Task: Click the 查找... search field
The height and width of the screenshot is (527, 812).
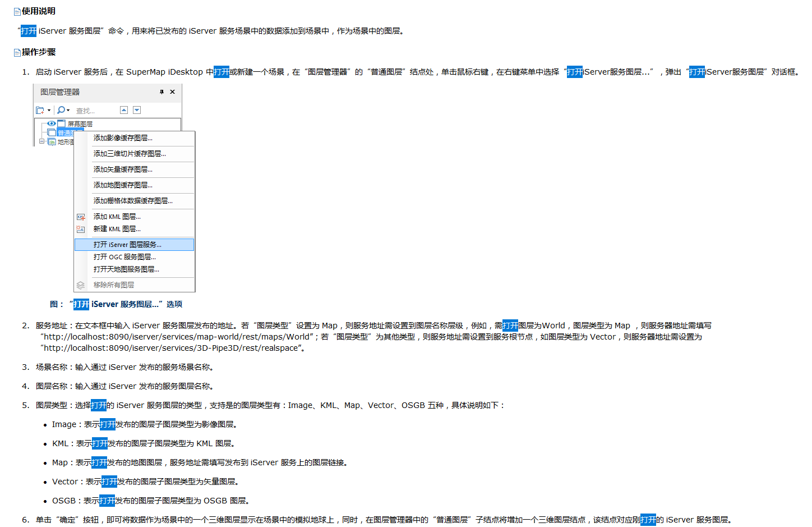Action: pos(95,111)
